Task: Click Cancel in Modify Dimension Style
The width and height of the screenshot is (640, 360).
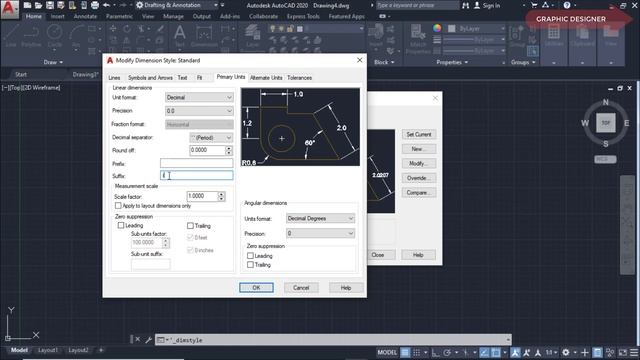Action: coord(301,288)
